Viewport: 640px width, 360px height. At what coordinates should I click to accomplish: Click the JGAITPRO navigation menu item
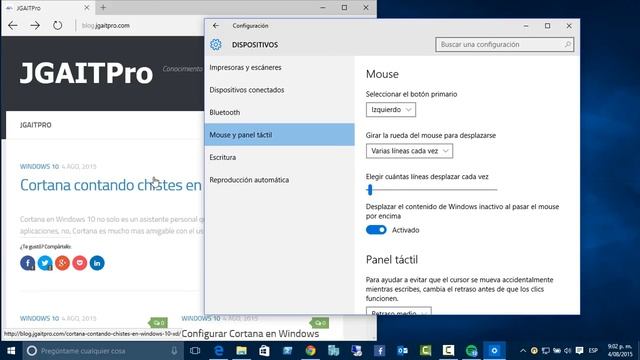click(36, 125)
